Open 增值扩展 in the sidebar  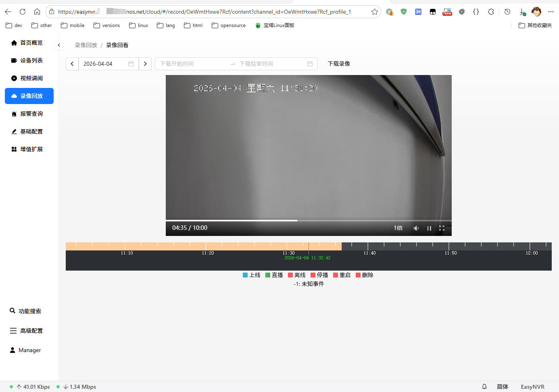29,149
